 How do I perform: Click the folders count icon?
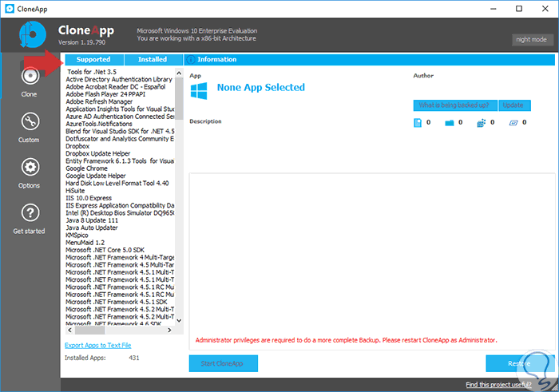pyautogui.click(x=449, y=123)
